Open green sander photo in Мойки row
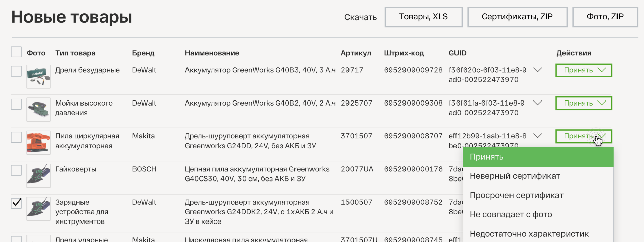 coord(39,110)
